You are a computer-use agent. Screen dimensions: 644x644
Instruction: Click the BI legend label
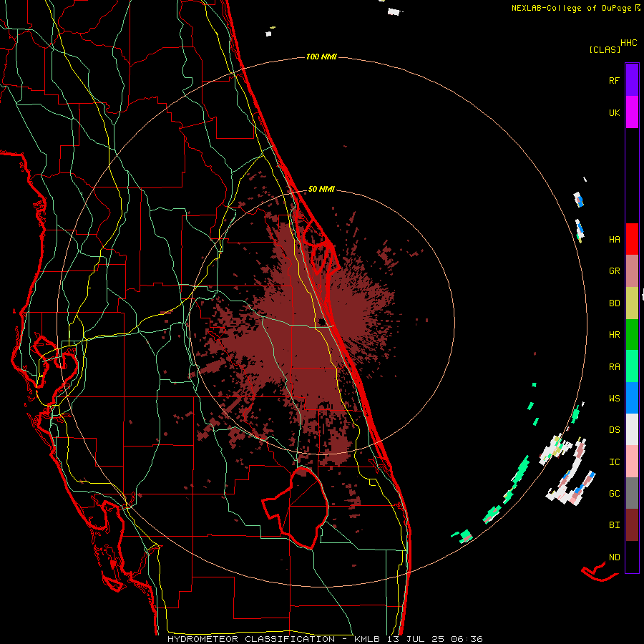[x=614, y=525]
